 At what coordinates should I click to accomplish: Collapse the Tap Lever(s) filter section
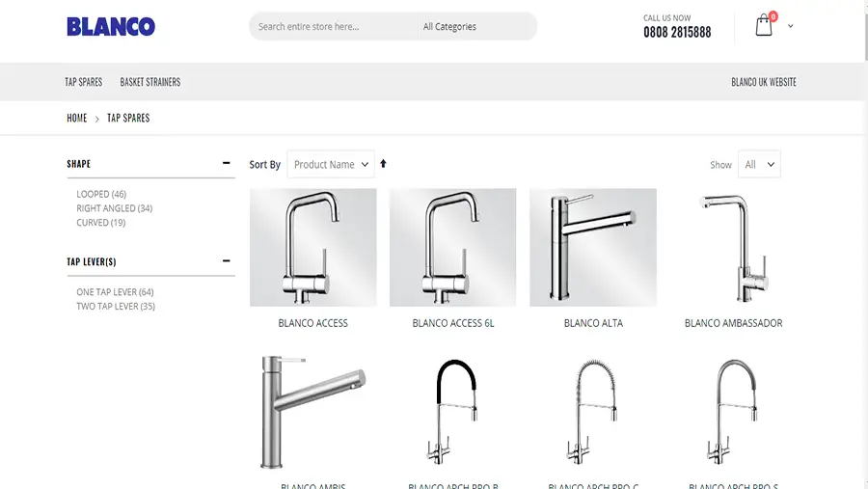[226, 260]
